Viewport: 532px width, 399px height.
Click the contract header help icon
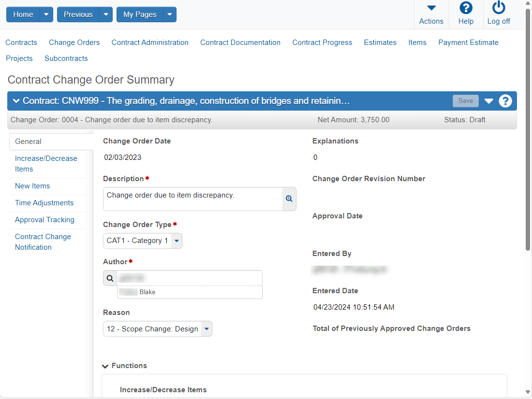click(505, 100)
